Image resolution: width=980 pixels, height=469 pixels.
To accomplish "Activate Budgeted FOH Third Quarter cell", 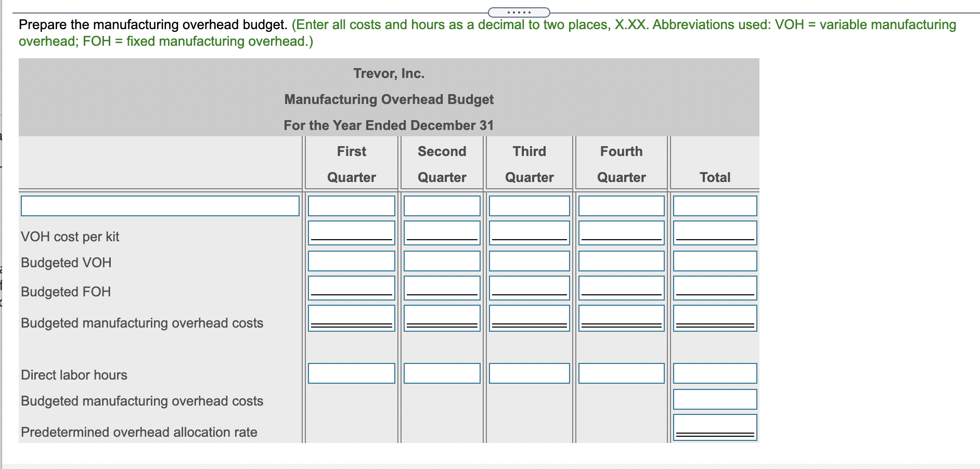I will [530, 288].
